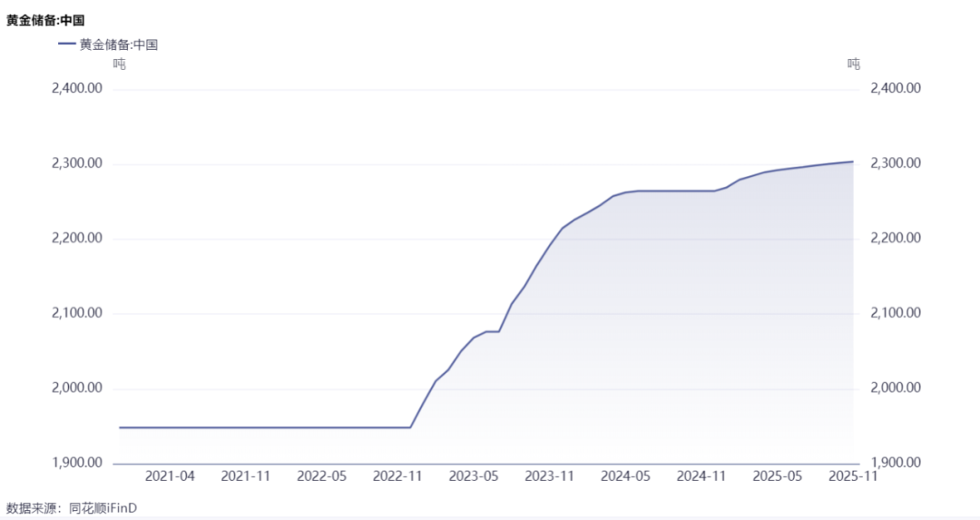
Task: Click left axis value 2,400.00
Action: click(77, 88)
